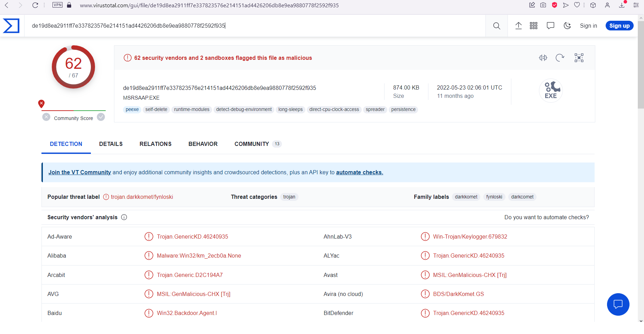
Task: Click the Win-Trojan/Keylogger.679832 detection text
Action: [470, 236]
